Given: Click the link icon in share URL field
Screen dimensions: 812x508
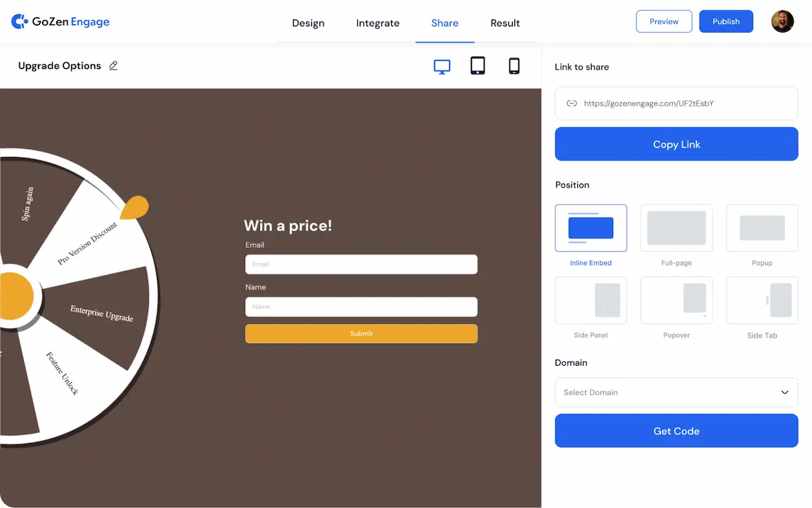Looking at the screenshot, I should click(572, 104).
